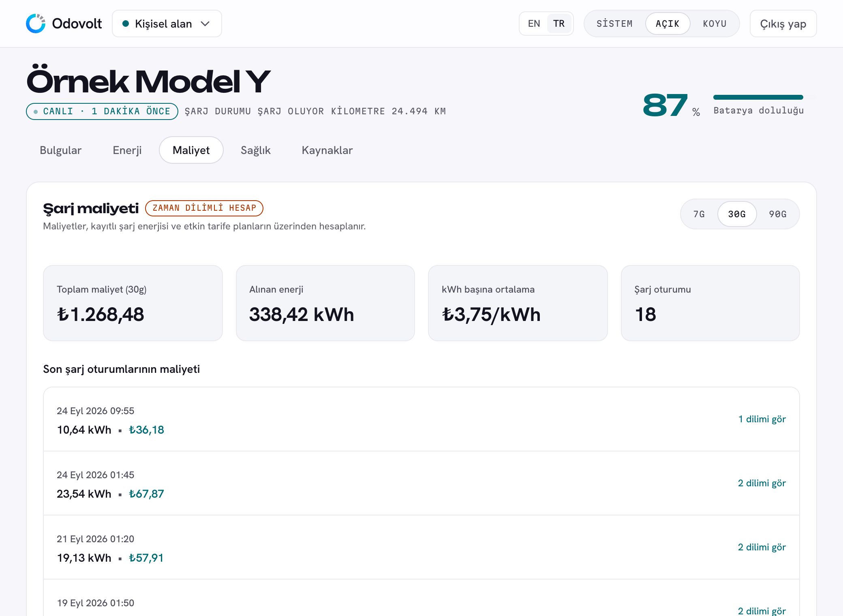
Task: Expand '2 dilimi gör' for 24 Eyl 01:45
Action: tap(762, 483)
